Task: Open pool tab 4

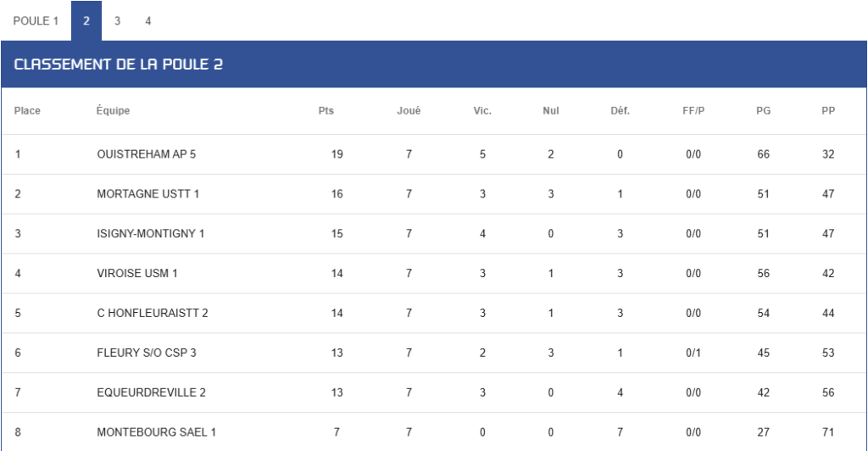Action: click(x=147, y=21)
